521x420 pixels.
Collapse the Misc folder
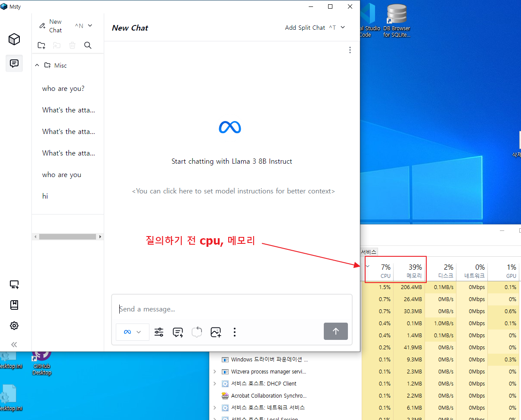(37, 65)
